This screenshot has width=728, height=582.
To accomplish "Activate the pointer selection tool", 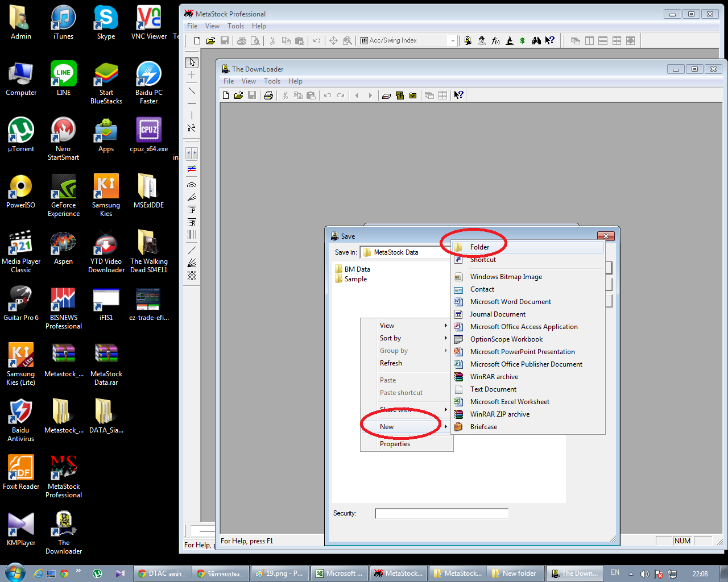I will click(x=192, y=62).
